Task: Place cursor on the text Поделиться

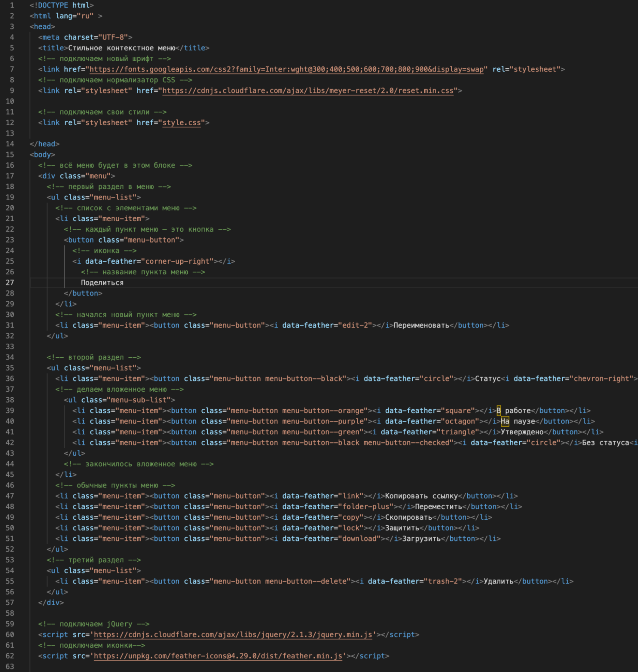Action: click(x=102, y=282)
